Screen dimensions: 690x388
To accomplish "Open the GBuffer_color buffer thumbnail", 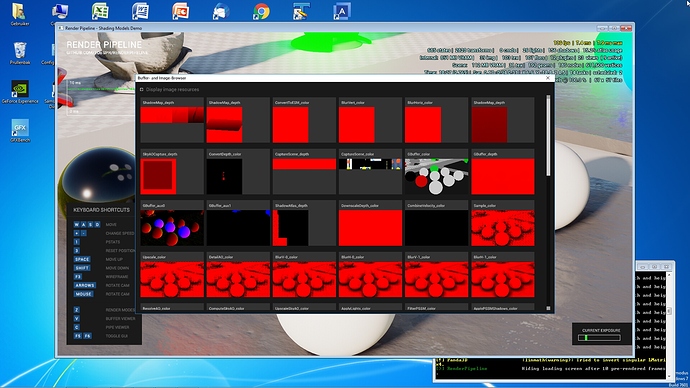I will point(437,172).
